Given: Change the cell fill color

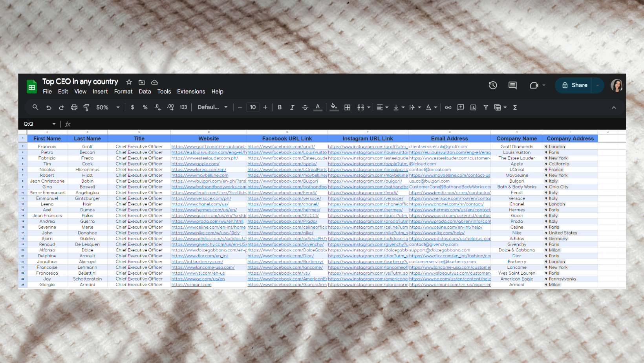Looking at the screenshot, I should (x=334, y=107).
